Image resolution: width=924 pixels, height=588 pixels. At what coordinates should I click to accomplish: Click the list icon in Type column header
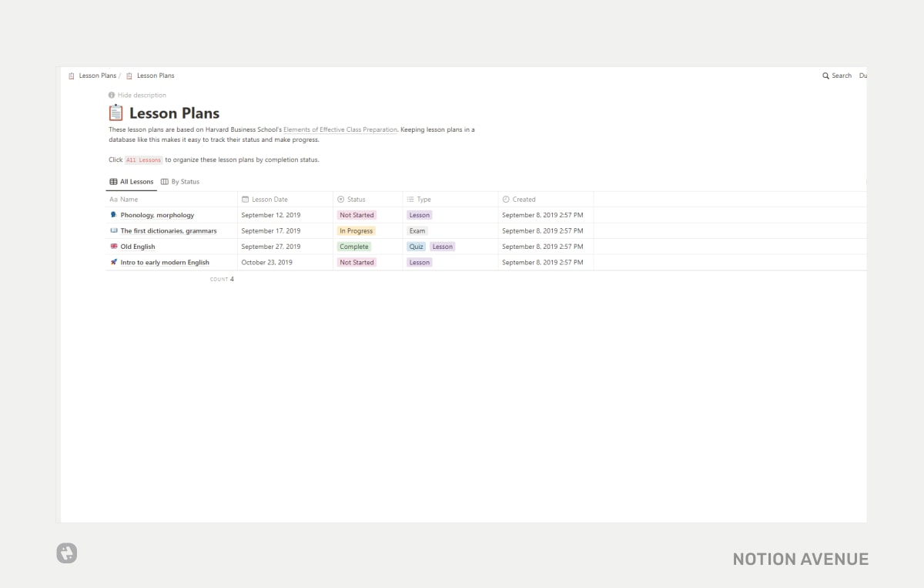(x=410, y=200)
